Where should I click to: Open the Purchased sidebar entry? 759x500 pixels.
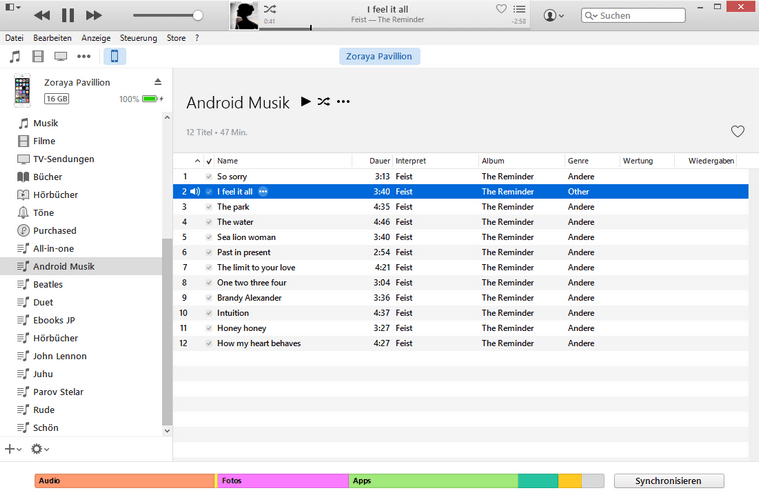point(54,230)
